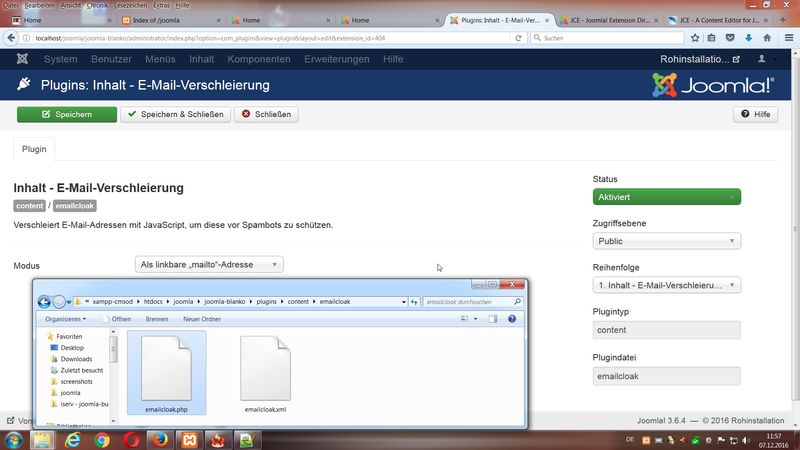The image size is (800, 450).
Task: Expand the Zugriffsebene Public dropdown
Action: click(x=666, y=241)
